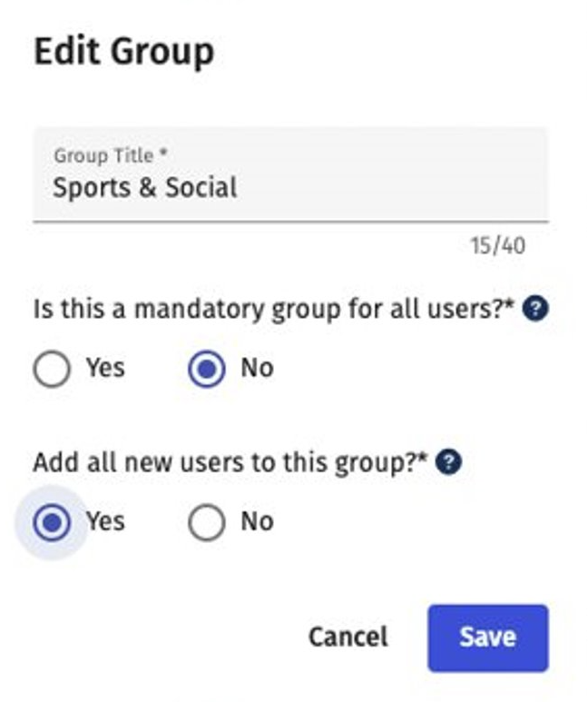Click empty area right of 'Sports & Social' in title field
The width and height of the screenshot is (588, 702).
390,188
